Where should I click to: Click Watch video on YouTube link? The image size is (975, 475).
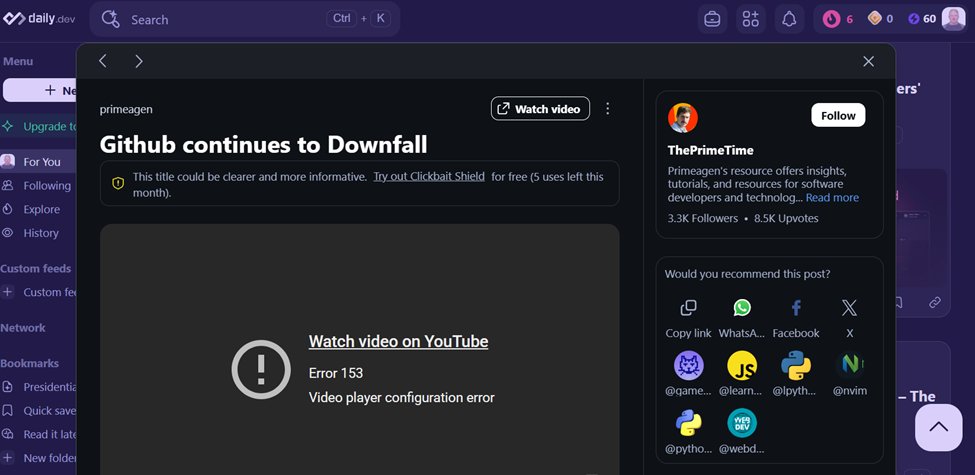click(x=399, y=341)
